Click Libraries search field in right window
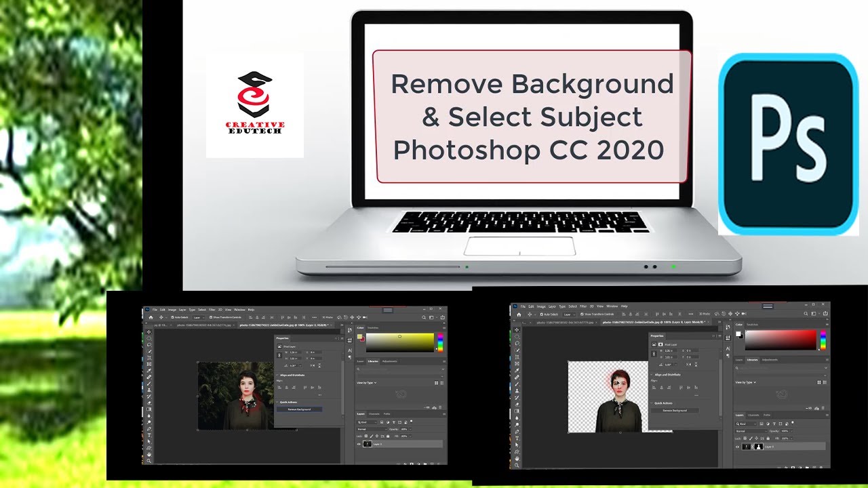 [780, 368]
